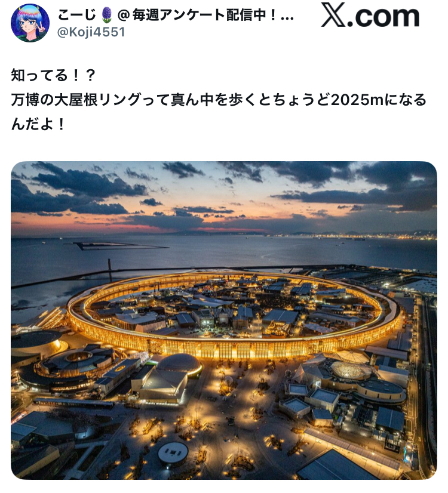Click the んだよ！ closing line
This screenshot has width=448, height=493.
38,124
